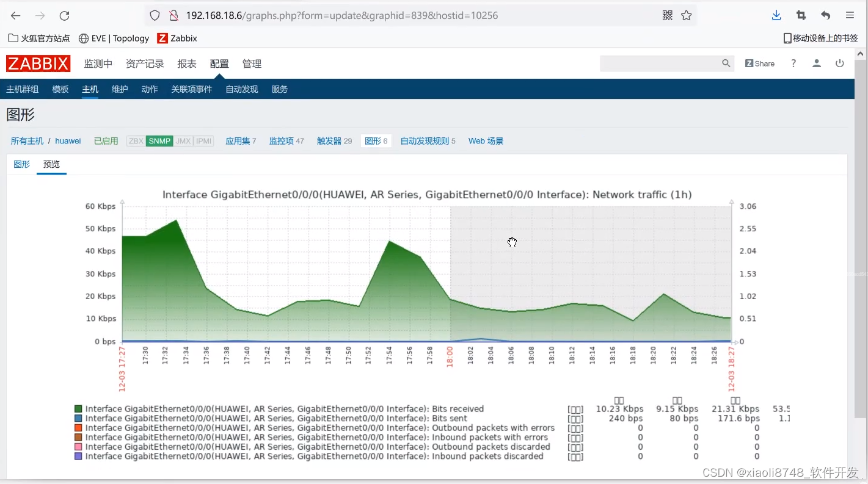Click the page vertical scrollbar
Image resolution: width=868 pixels, height=484 pixels.
click(860, 239)
